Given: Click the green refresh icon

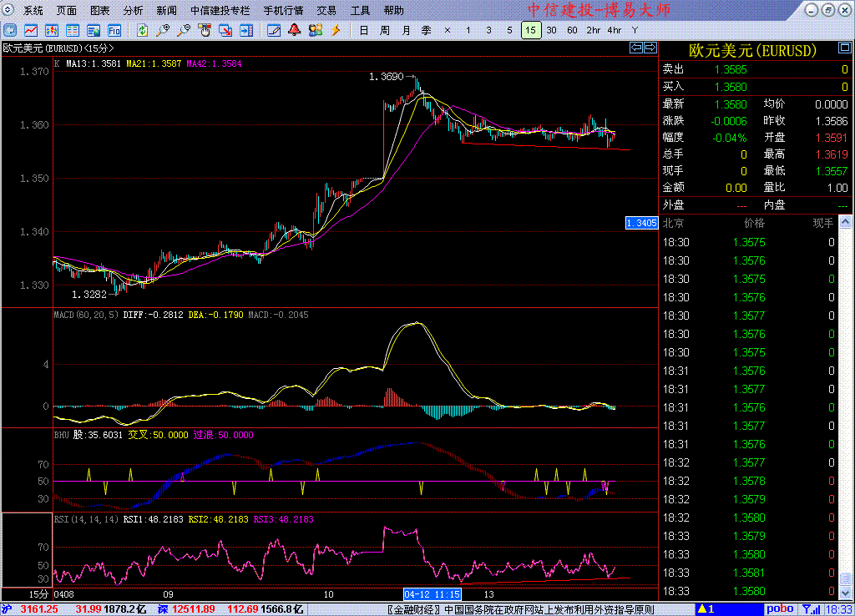Looking at the screenshot, I should tap(143, 30).
